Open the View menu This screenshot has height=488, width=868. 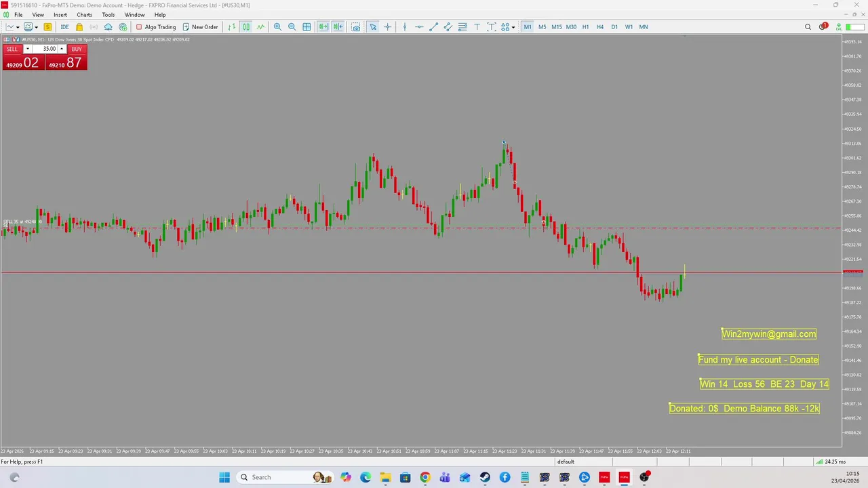tap(38, 15)
